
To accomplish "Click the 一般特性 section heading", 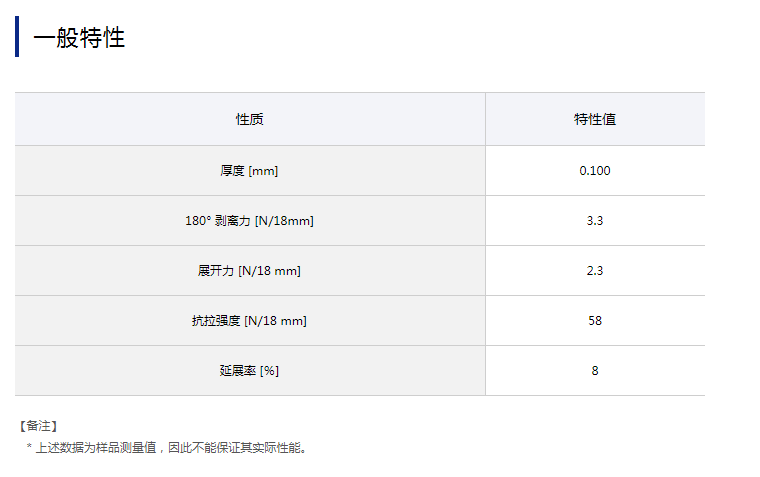I will tap(79, 38).
